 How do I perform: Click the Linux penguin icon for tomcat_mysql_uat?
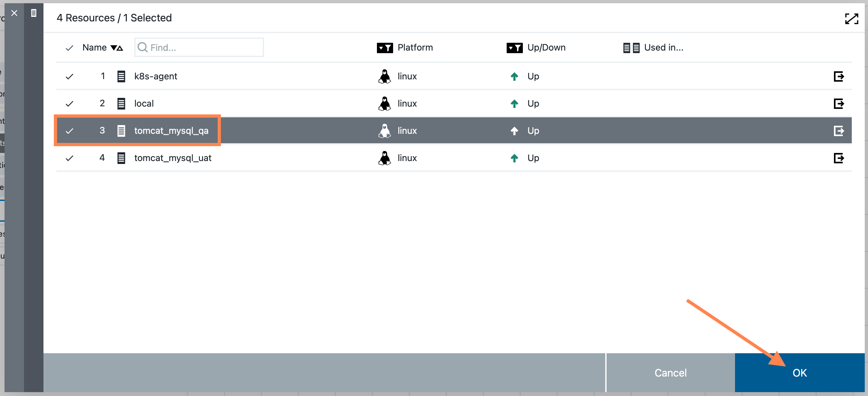point(384,158)
